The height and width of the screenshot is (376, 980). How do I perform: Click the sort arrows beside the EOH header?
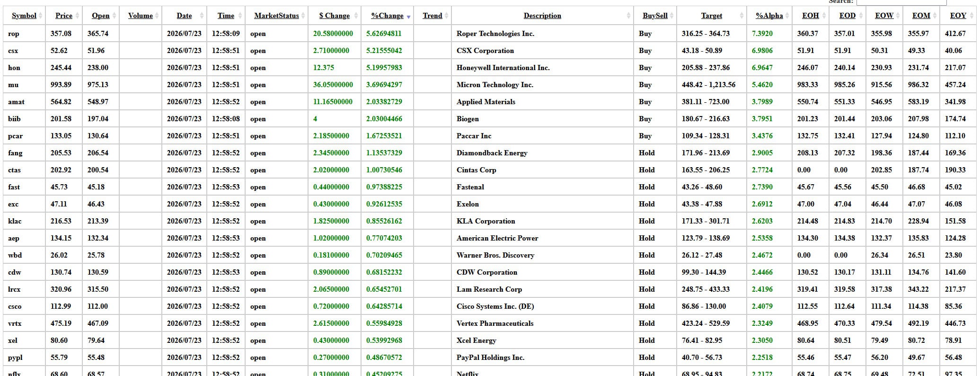[x=824, y=16]
